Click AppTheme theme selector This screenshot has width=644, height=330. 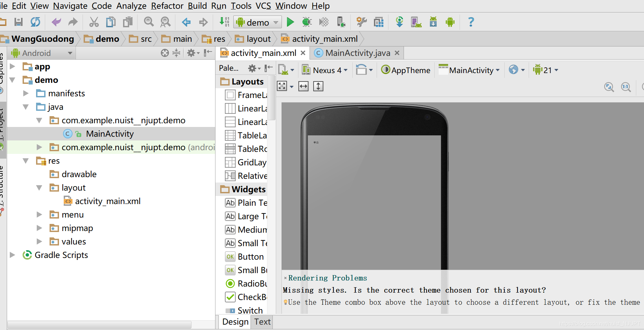pos(406,70)
